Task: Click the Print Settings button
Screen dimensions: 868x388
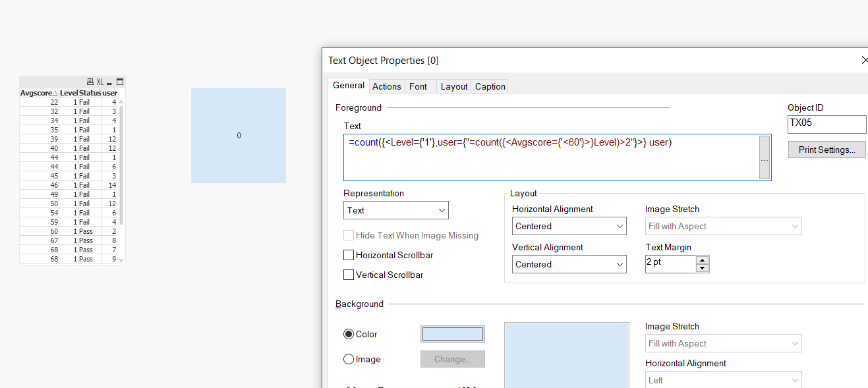Action: click(x=827, y=150)
